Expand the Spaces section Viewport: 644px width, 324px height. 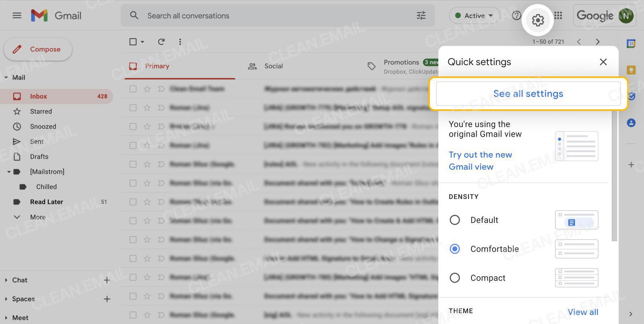click(6, 299)
